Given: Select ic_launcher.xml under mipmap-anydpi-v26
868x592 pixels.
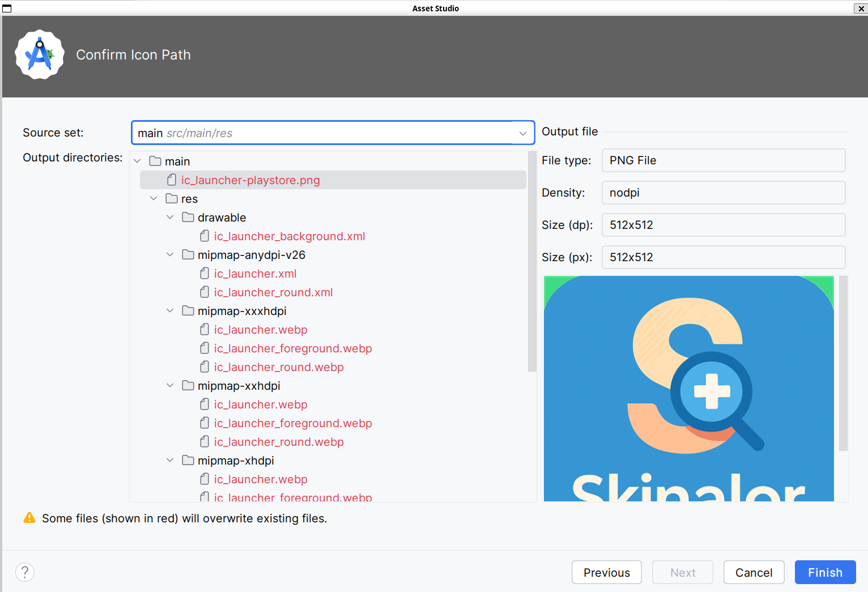Looking at the screenshot, I should pos(255,274).
